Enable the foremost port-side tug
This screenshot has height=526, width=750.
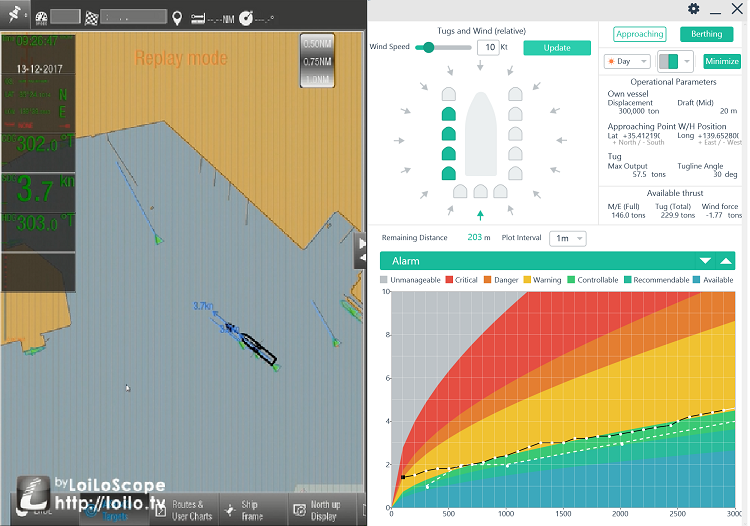[x=449, y=94]
